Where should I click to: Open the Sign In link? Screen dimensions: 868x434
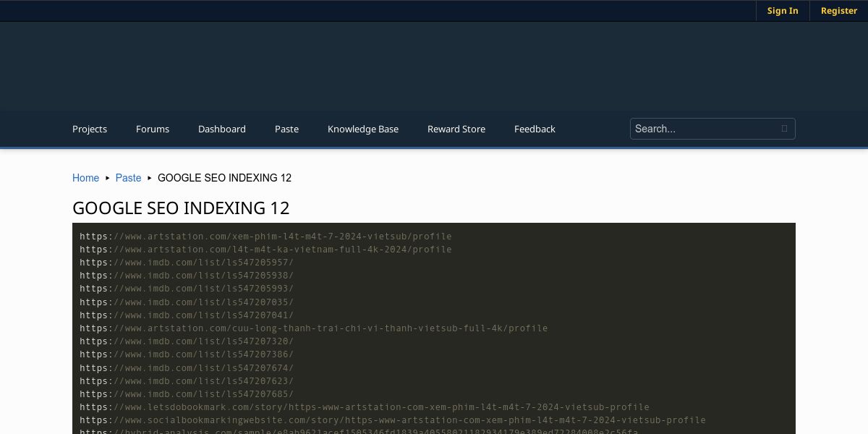click(x=783, y=11)
